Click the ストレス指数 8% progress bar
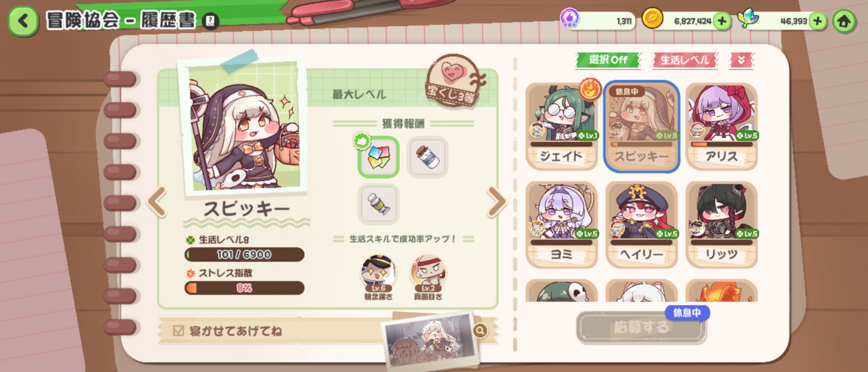This screenshot has height=372, width=868. click(245, 288)
